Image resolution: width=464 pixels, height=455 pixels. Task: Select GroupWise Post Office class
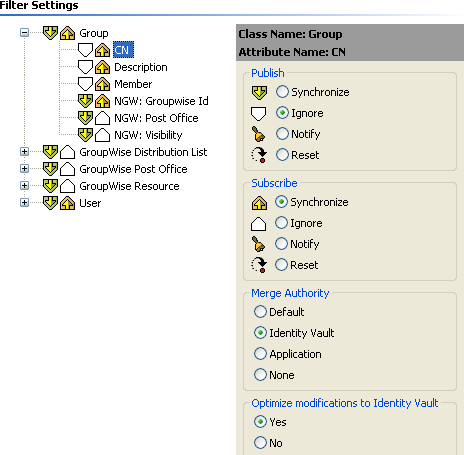tap(133, 169)
